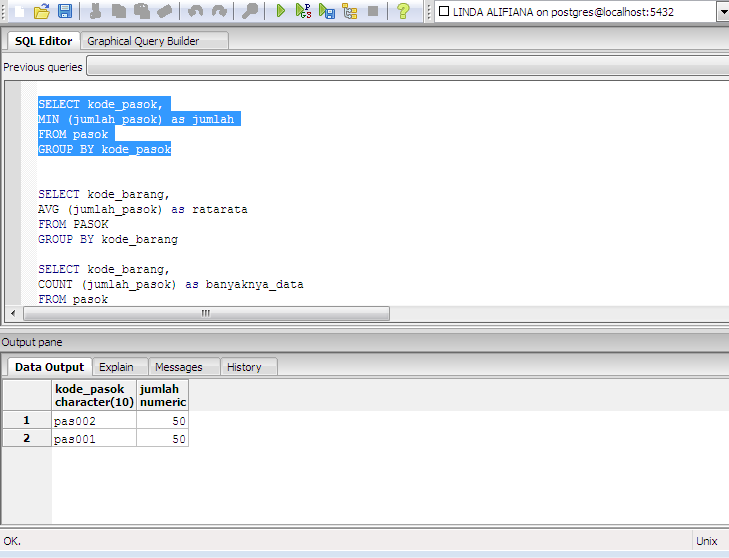Image resolution: width=729 pixels, height=558 pixels.
Task: Select row header 1 in results
Action: tap(27, 420)
